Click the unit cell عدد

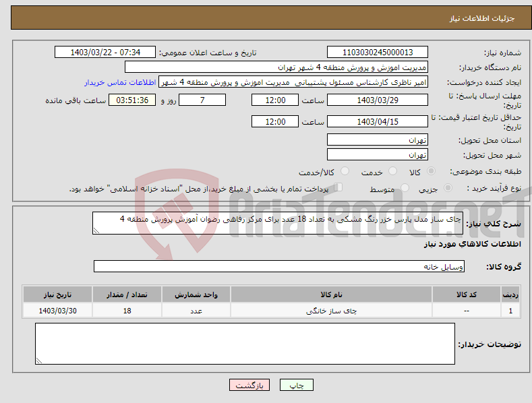point(196,311)
